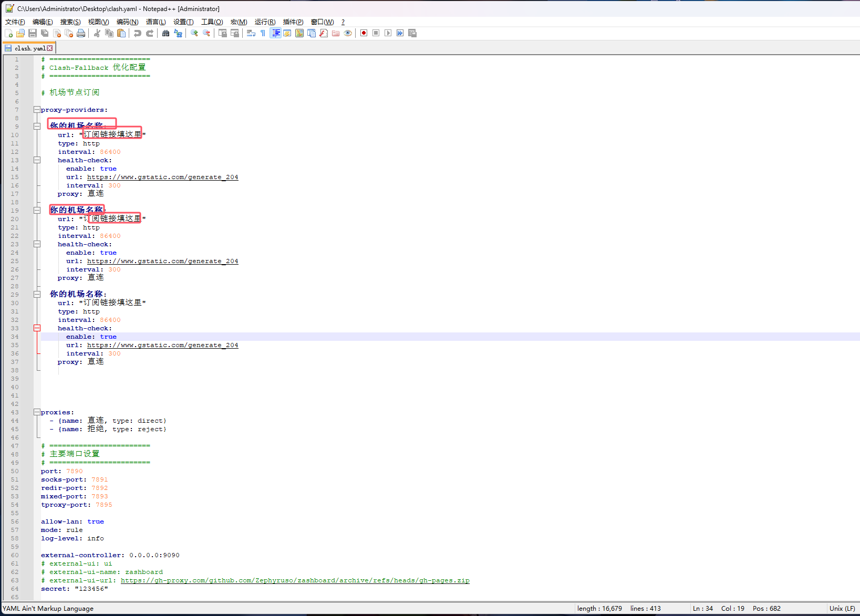Click the Print icon in toolbar
Viewport: 860px width, 616px height.
pyautogui.click(x=81, y=33)
